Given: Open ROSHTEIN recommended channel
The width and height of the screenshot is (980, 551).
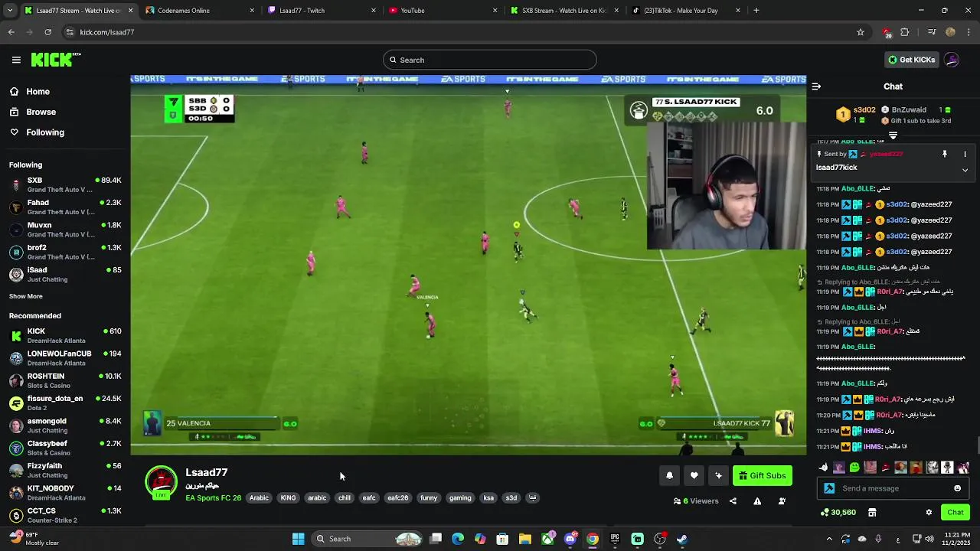Looking at the screenshot, I should [65, 380].
